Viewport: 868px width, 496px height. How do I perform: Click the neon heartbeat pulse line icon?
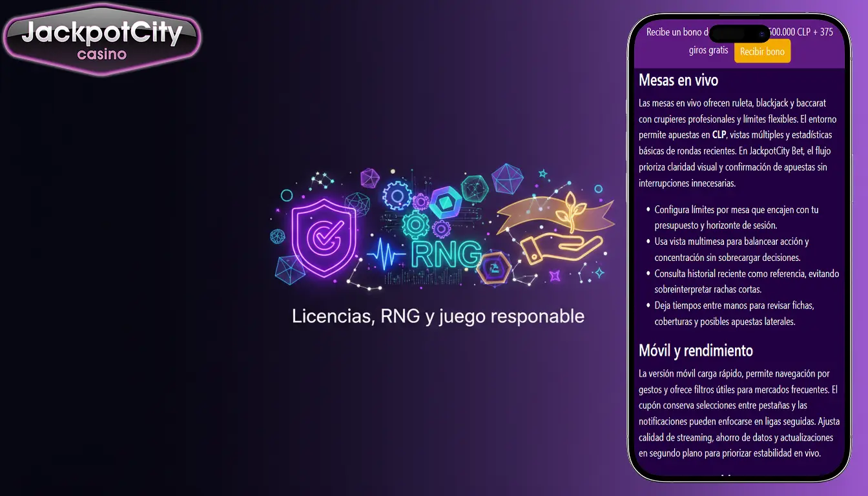386,255
